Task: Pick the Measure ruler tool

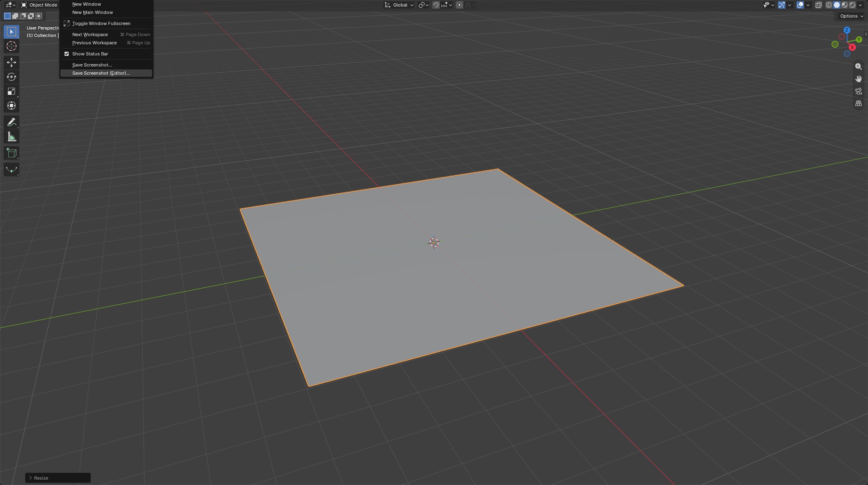Action: click(12, 137)
